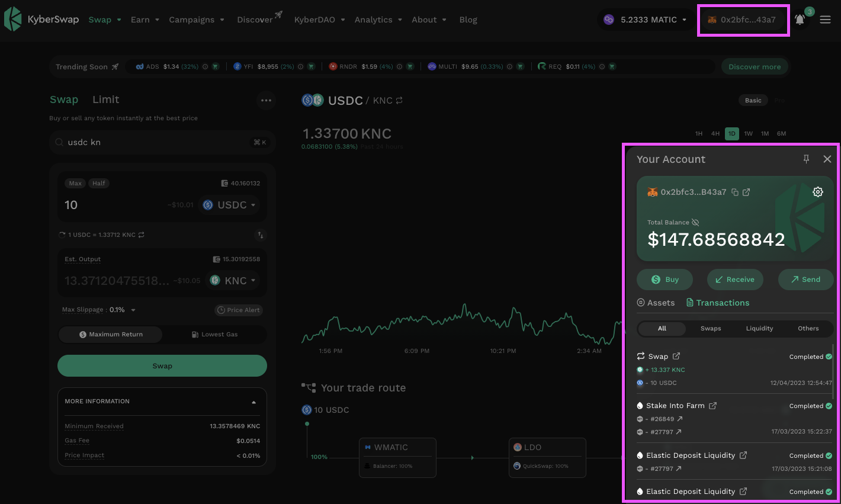The width and height of the screenshot is (841, 504).
Task: Click the notification bell icon
Action: coord(800,20)
